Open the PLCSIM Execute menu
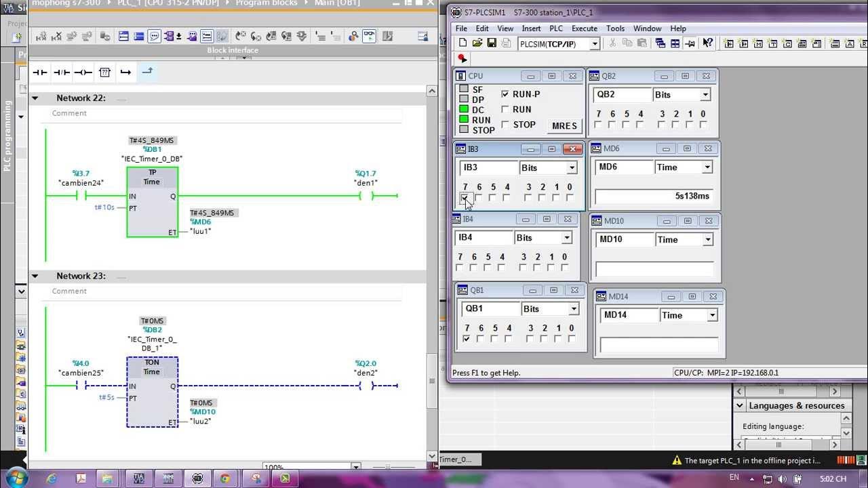Image resolution: width=868 pixels, height=488 pixels. (585, 28)
